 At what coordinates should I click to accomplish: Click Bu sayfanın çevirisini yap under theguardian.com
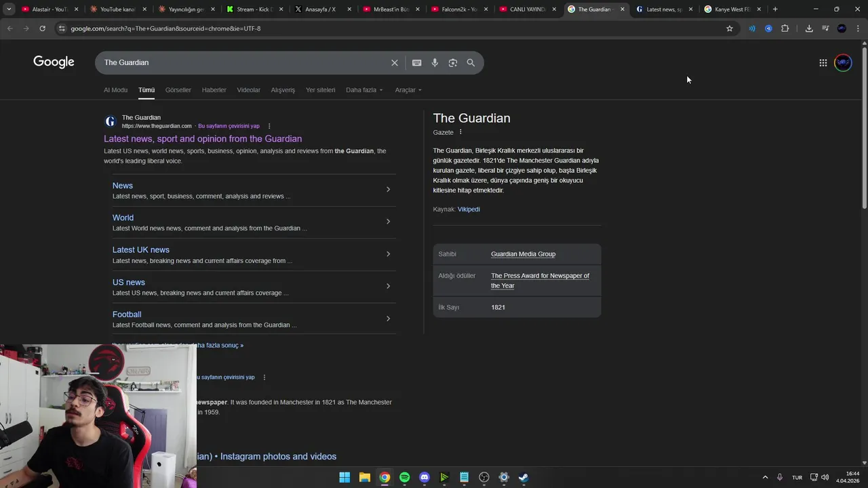pos(229,126)
